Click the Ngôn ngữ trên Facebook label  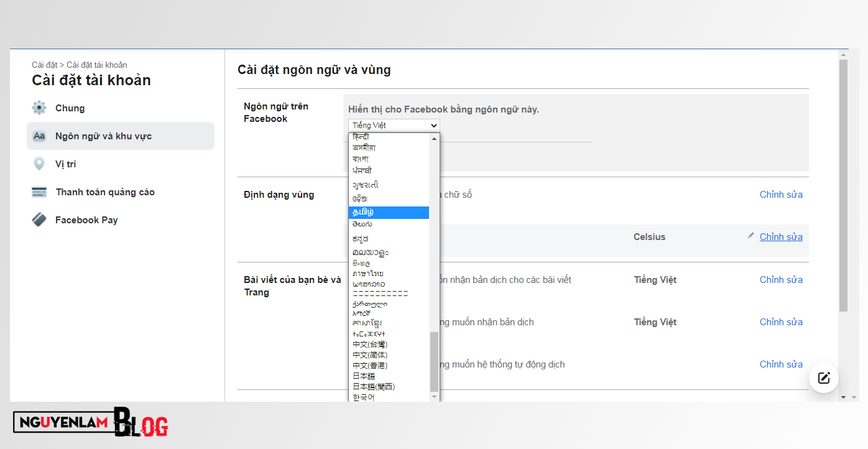coord(276,113)
